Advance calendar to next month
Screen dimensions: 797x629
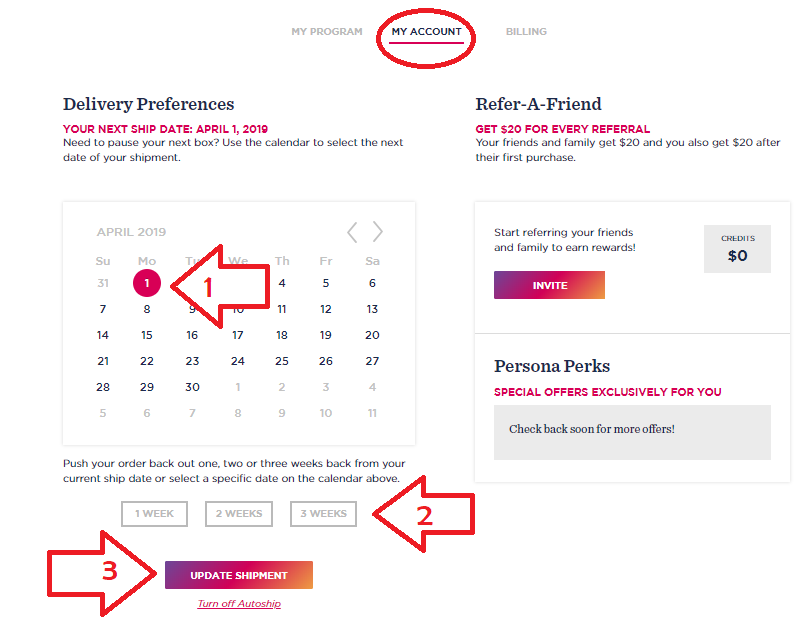pyautogui.click(x=377, y=232)
